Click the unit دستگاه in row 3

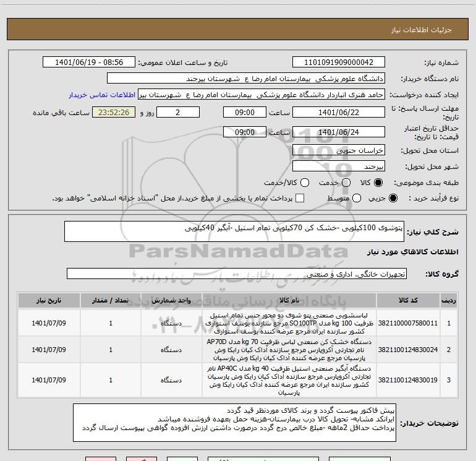171,380
